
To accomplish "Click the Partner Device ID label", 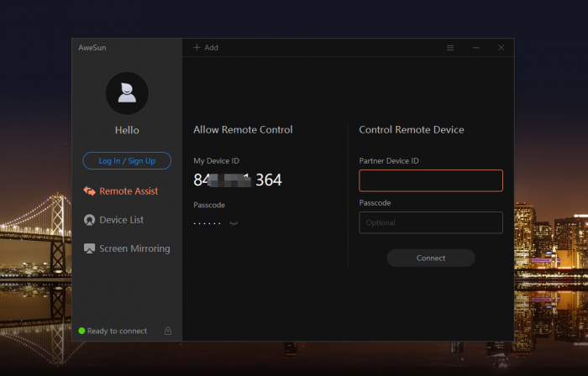I will tap(389, 161).
